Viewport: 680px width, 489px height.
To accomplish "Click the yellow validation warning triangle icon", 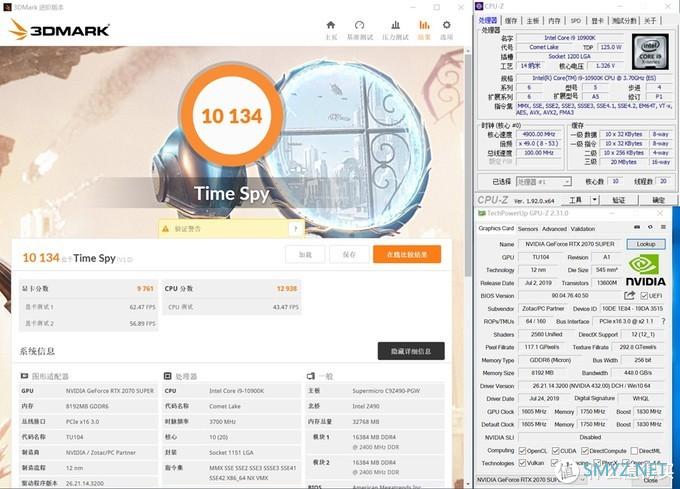I will (x=165, y=229).
